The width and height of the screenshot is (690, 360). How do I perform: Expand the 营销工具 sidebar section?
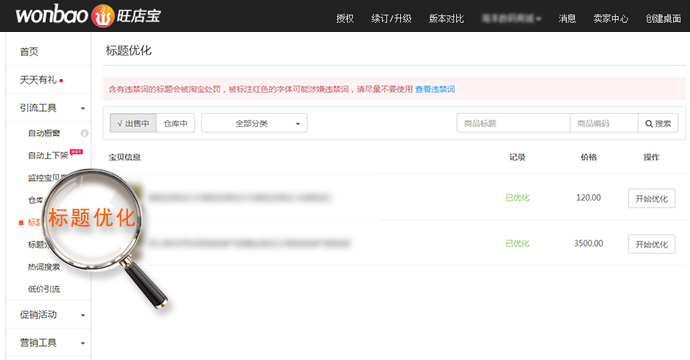(49, 343)
